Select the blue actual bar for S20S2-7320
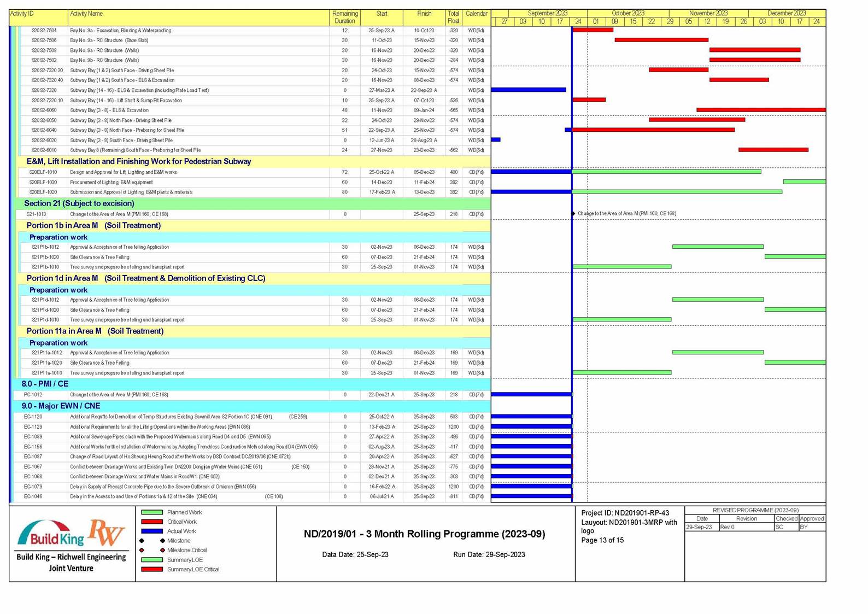 pyautogui.click(x=528, y=90)
